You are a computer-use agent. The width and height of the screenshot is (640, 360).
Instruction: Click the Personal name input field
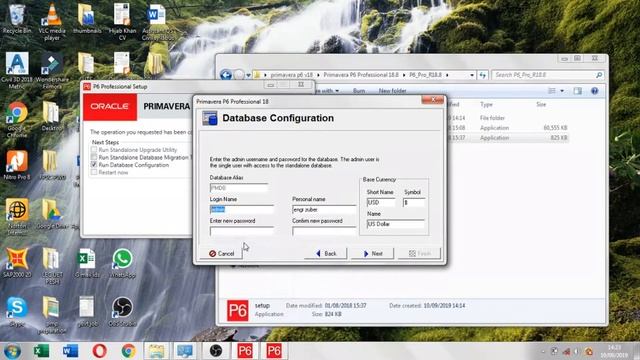point(324,209)
